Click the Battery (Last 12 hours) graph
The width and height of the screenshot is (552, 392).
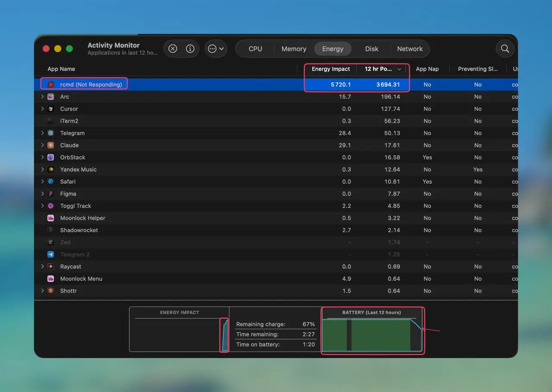372,335
